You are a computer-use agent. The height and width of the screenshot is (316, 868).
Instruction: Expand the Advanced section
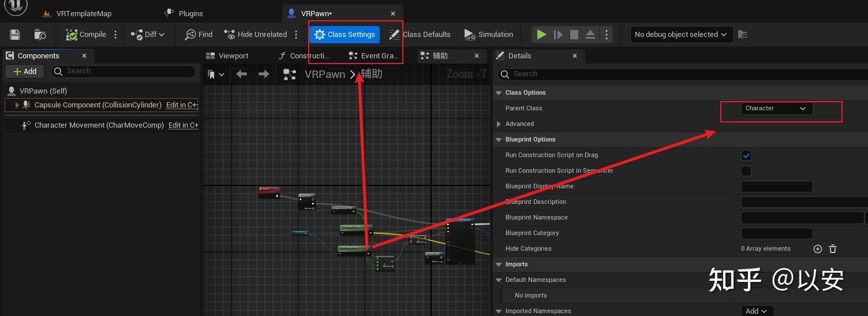[499, 124]
